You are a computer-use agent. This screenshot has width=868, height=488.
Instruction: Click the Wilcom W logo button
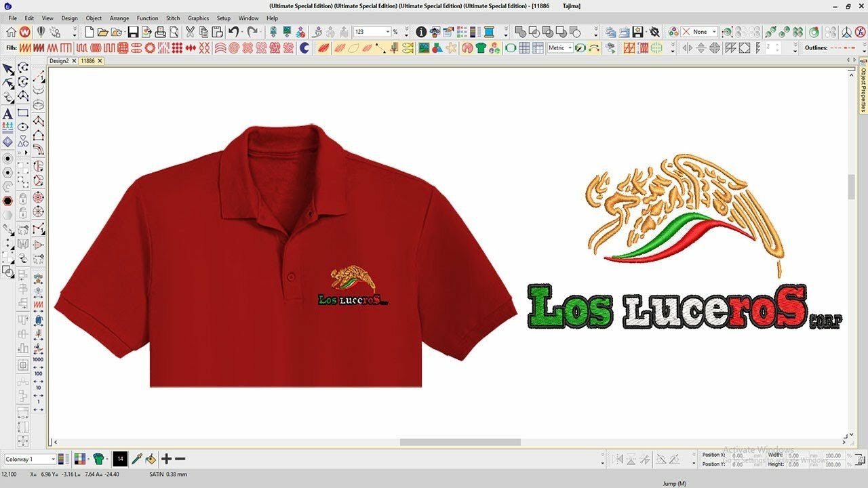point(24,32)
